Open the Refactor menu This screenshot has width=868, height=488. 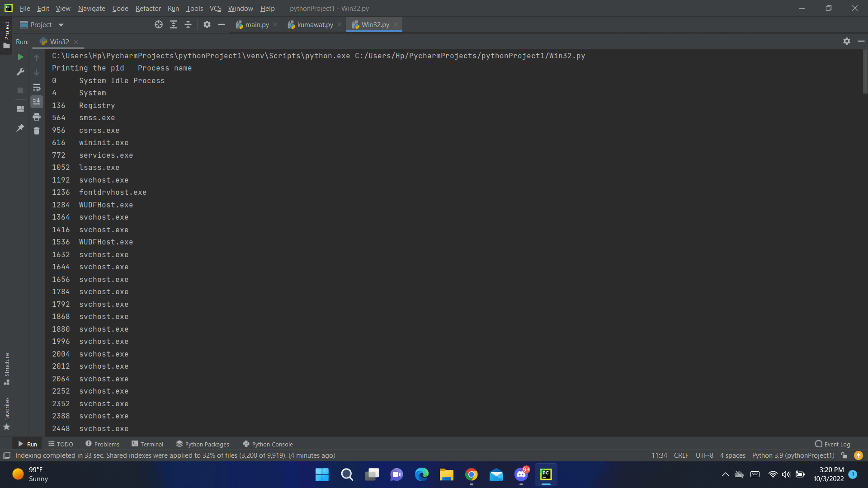pyautogui.click(x=148, y=8)
